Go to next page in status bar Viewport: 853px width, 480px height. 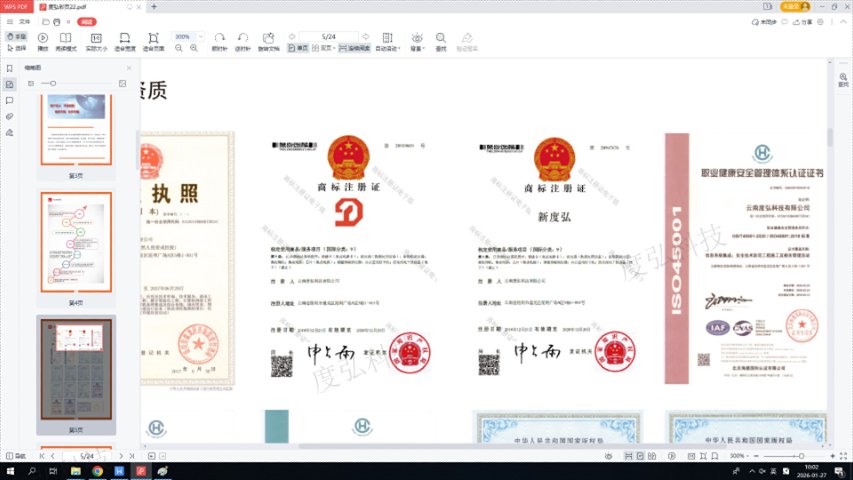[x=121, y=456]
